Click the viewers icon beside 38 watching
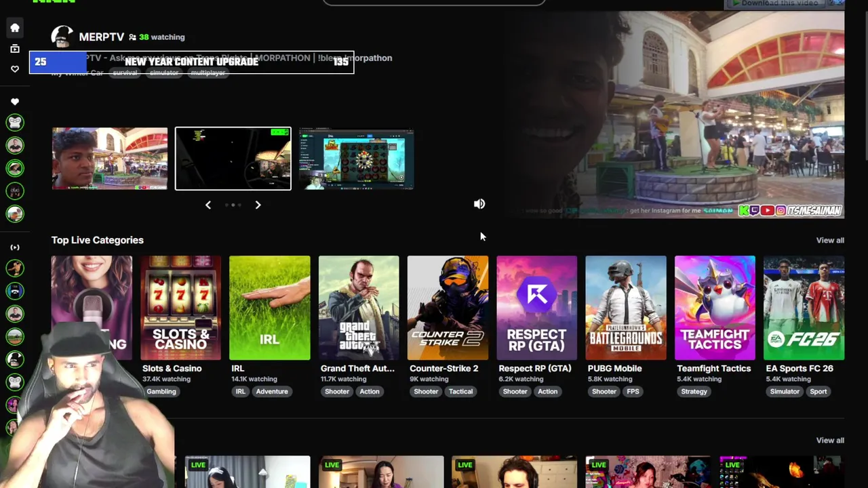The height and width of the screenshot is (488, 868). pyautogui.click(x=132, y=37)
